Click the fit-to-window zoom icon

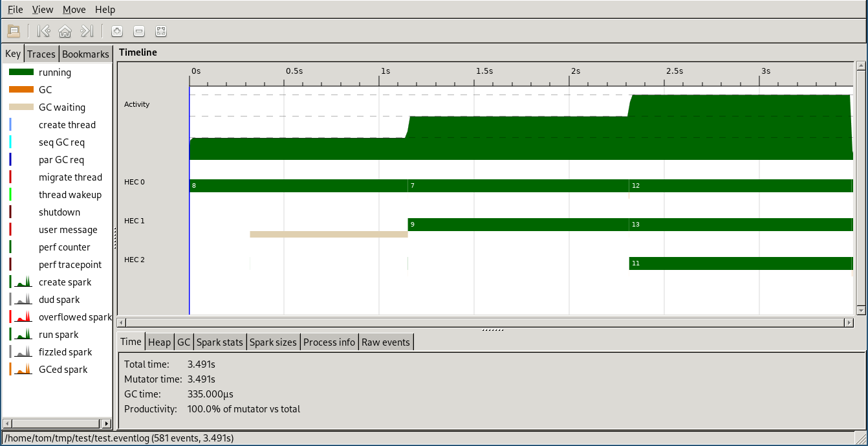tap(160, 30)
